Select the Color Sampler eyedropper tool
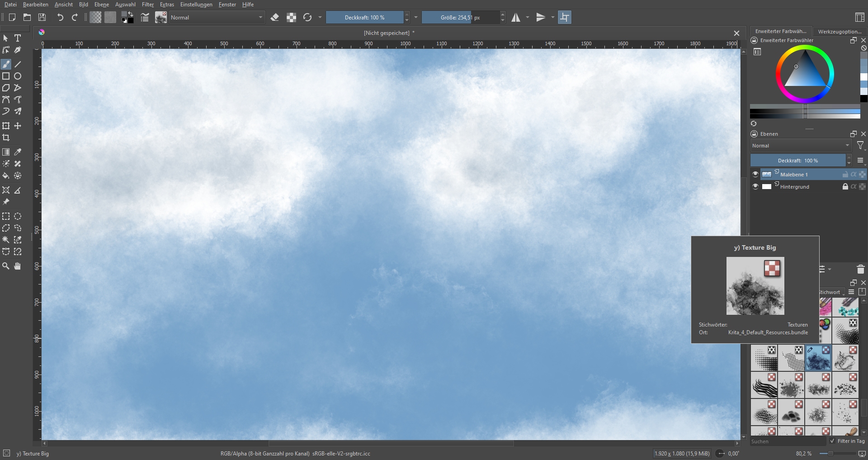The height and width of the screenshot is (460, 868). point(18,152)
